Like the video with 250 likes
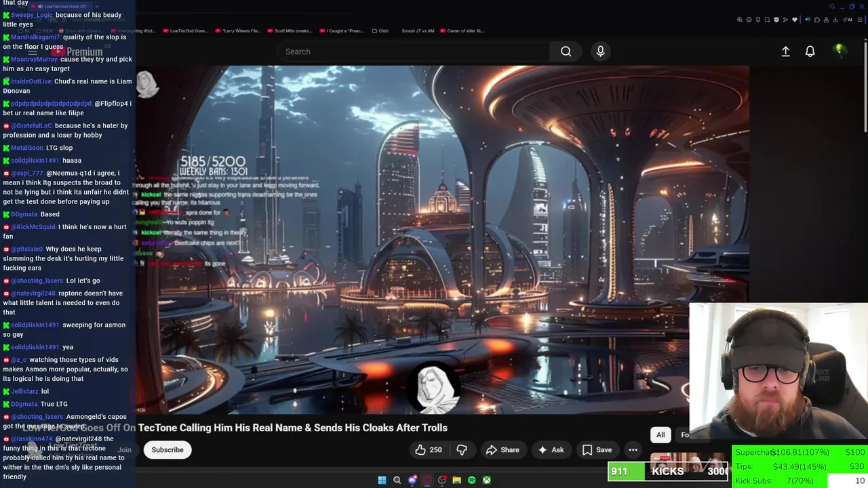The height and width of the screenshot is (488, 868). pyautogui.click(x=429, y=450)
